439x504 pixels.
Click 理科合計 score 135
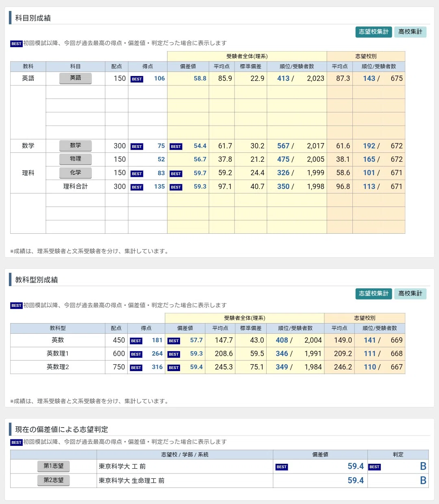coord(159,187)
